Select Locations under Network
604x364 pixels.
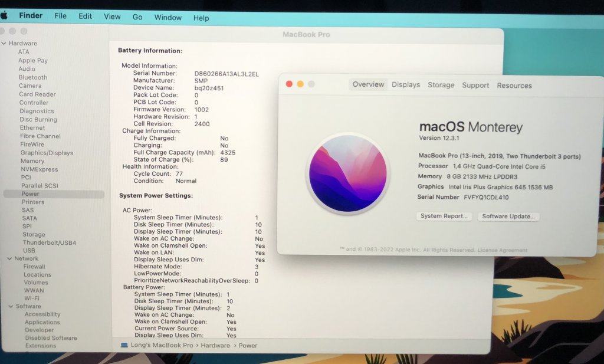pos(37,275)
